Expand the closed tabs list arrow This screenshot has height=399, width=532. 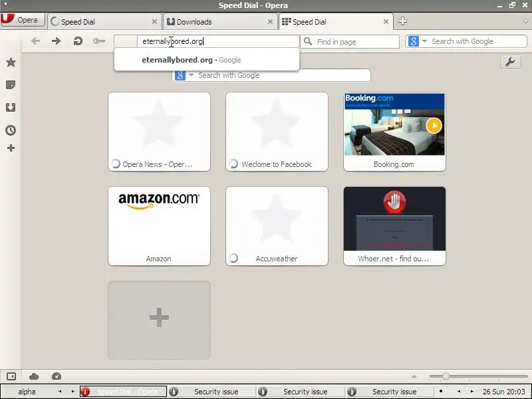(x=526, y=22)
